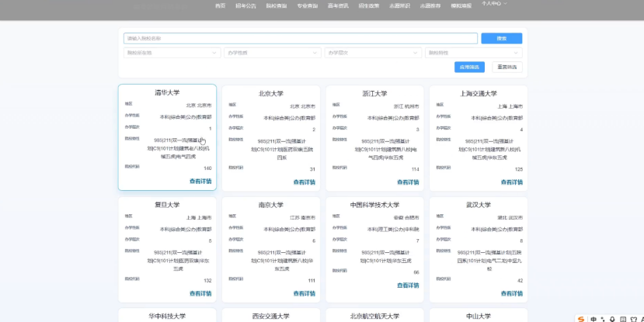Click the Sogou punctuation mode icon

(603, 319)
